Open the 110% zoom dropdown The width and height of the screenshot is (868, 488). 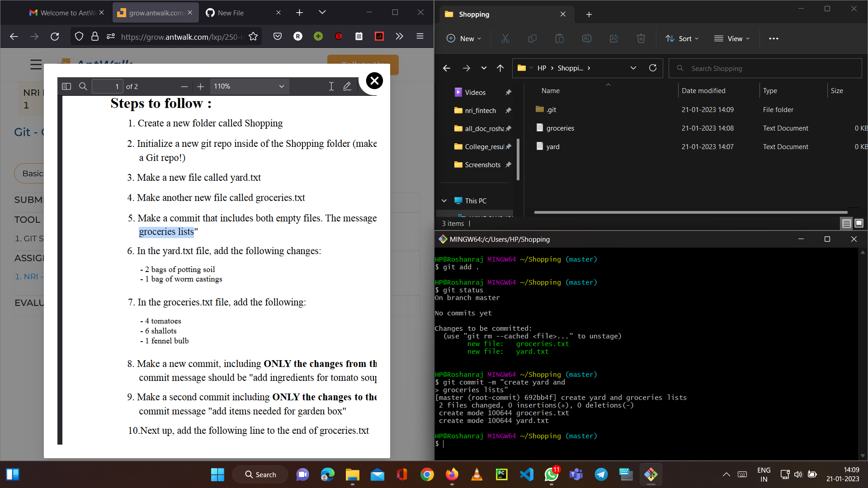coord(249,86)
